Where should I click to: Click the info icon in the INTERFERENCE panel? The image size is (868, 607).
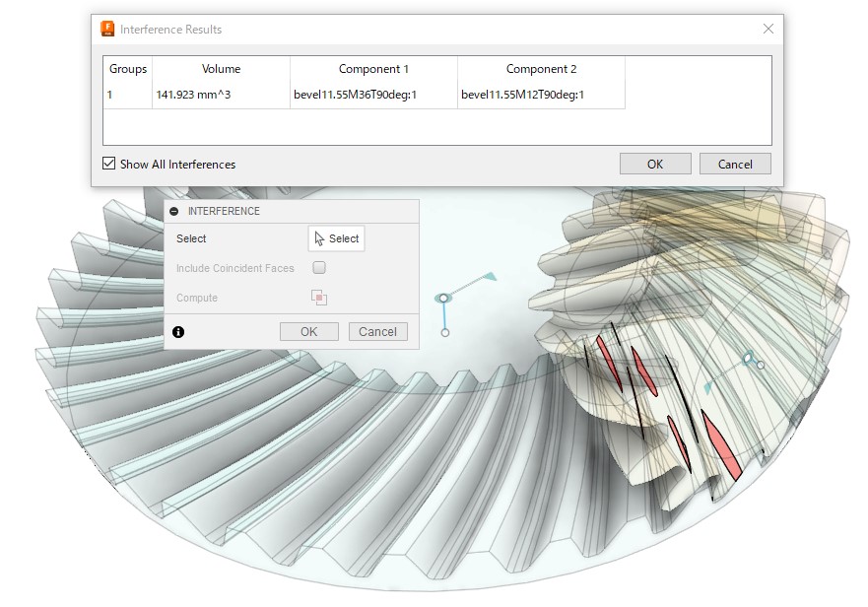(178, 332)
